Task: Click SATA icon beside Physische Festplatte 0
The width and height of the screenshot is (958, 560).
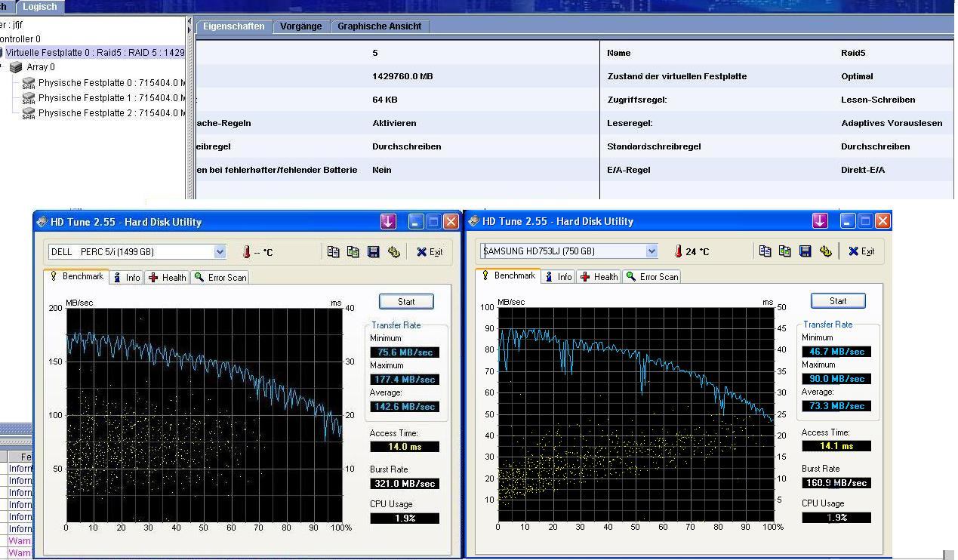Action: coord(29,83)
